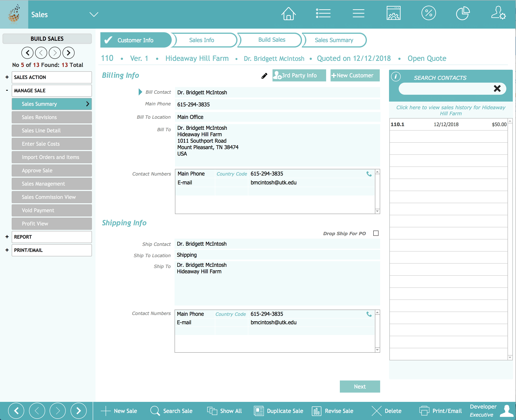Open Sales Line Detail in the sidebar
Screen dimensions: 516x420
pyautogui.click(x=52, y=131)
